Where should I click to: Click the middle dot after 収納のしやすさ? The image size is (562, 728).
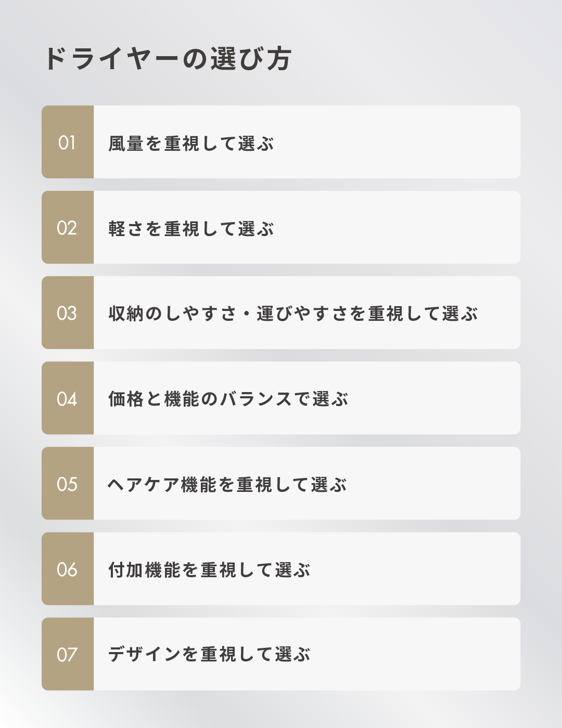click(247, 314)
